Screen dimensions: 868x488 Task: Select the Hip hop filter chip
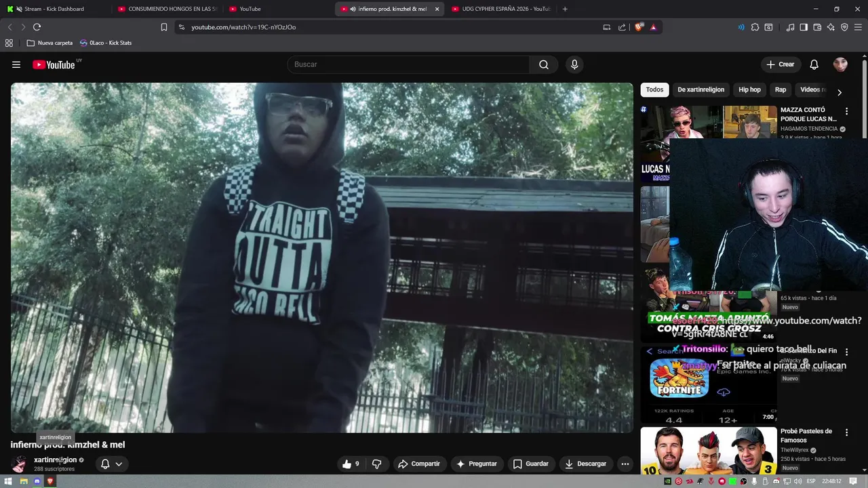(x=749, y=89)
